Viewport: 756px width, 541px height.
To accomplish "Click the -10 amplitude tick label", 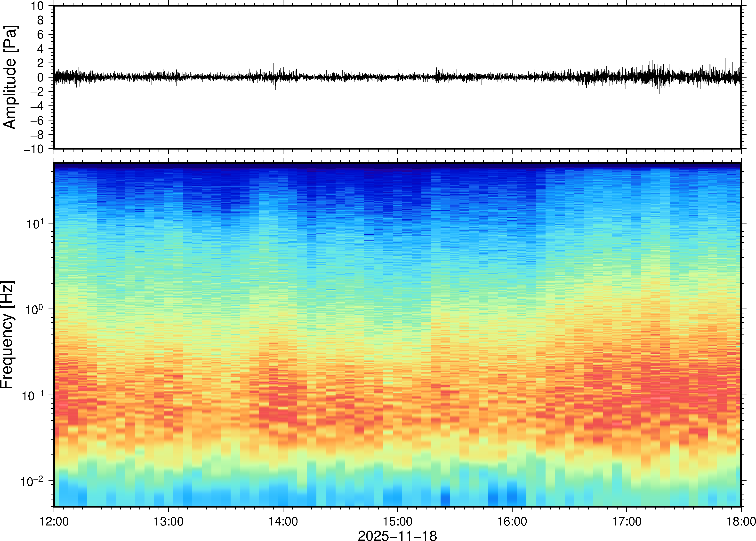I will tap(33, 149).
